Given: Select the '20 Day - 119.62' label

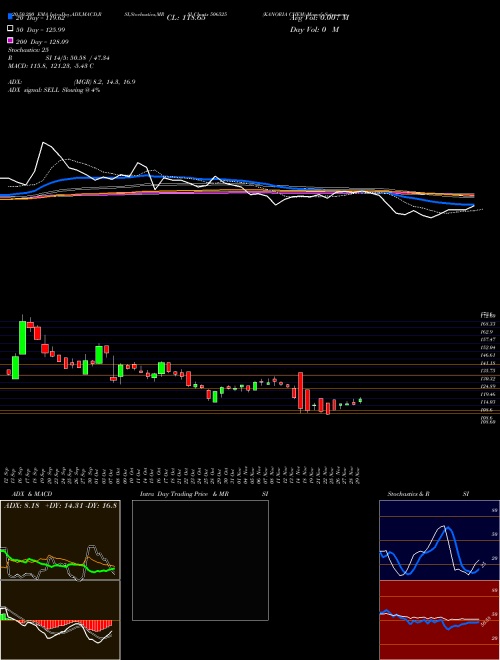Looking at the screenshot, I should click(x=40, y=18).
